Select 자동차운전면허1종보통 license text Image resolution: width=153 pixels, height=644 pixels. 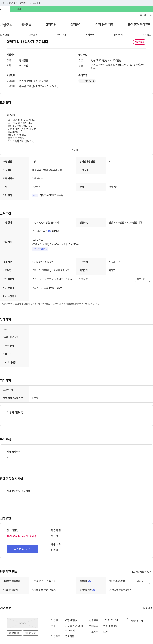[x=52, y=195]
